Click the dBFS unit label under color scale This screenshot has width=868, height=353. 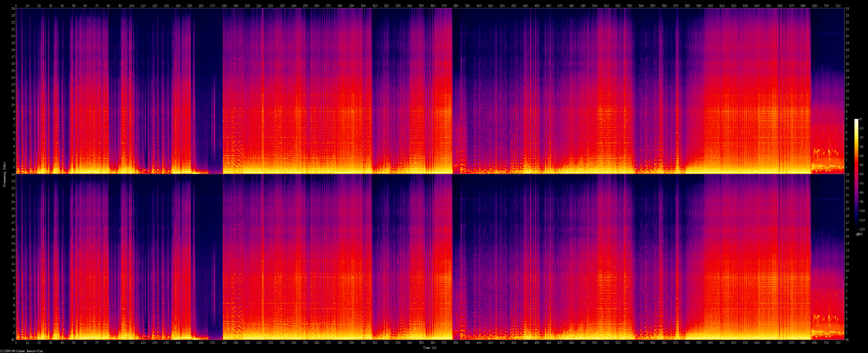click(859, 234)
